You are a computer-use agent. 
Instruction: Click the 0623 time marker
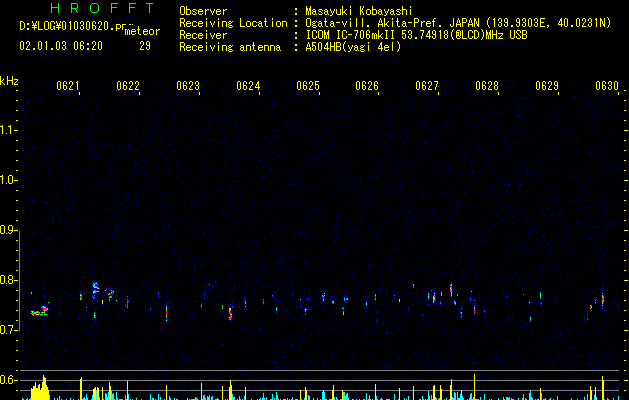point(188,86)
